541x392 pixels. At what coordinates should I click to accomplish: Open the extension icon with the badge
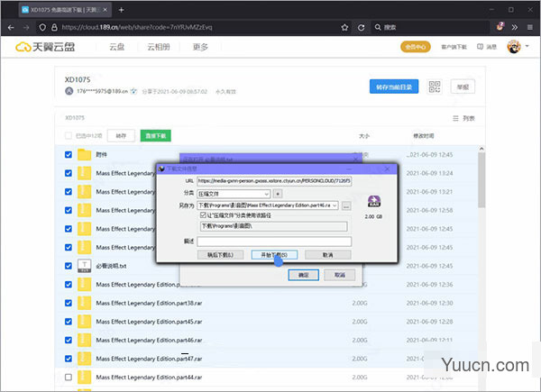pyautogui.click(x=500, y=26)
